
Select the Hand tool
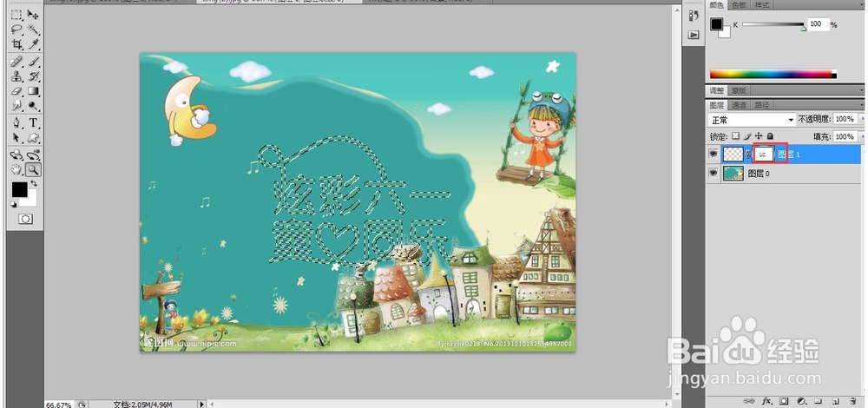click(x=17, y=169)
